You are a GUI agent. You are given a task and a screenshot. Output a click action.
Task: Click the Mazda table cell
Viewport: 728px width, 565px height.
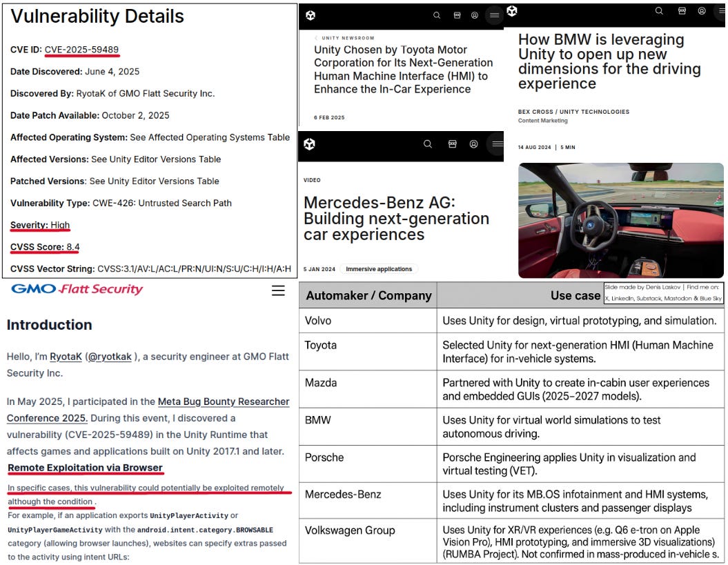(x=368, y=389)
